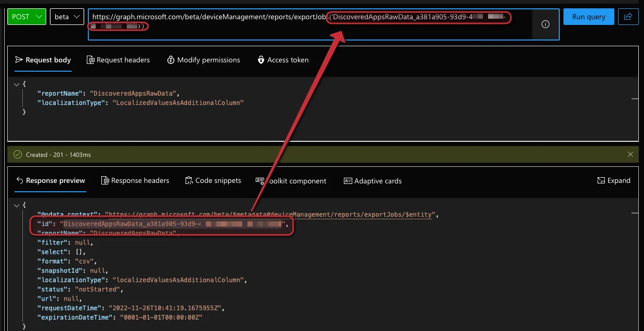644x331 pixels.
Task: Click the info icon in URL bar
Action: [x=545, y=24]
